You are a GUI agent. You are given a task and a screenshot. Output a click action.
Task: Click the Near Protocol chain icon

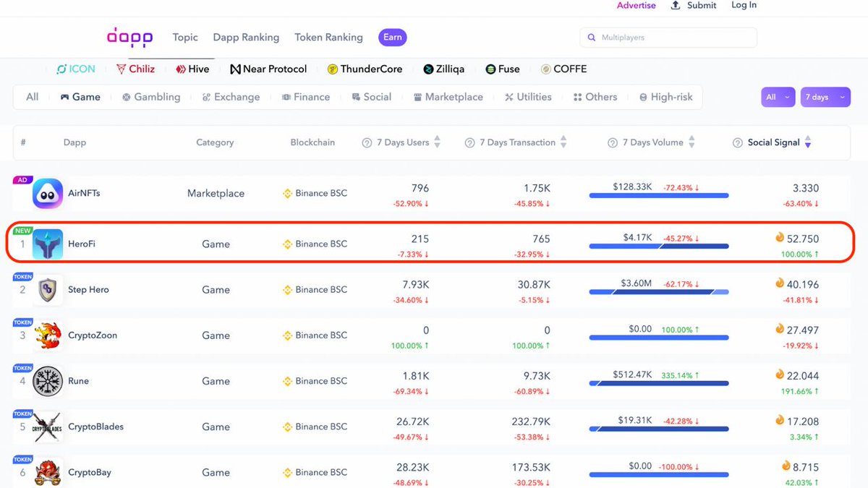[235, 69]
